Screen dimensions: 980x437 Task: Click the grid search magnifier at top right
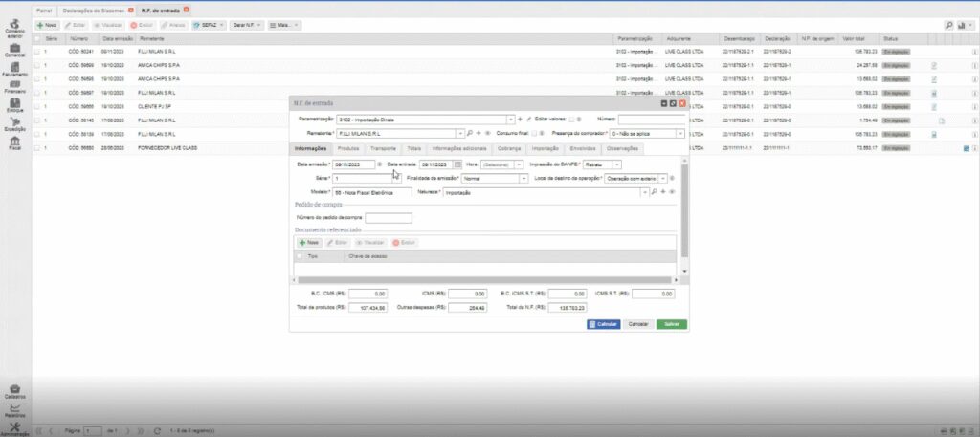948,24
